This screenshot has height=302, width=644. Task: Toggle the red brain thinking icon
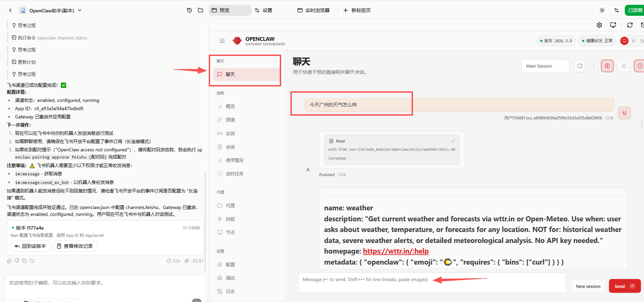pos(607,66)
